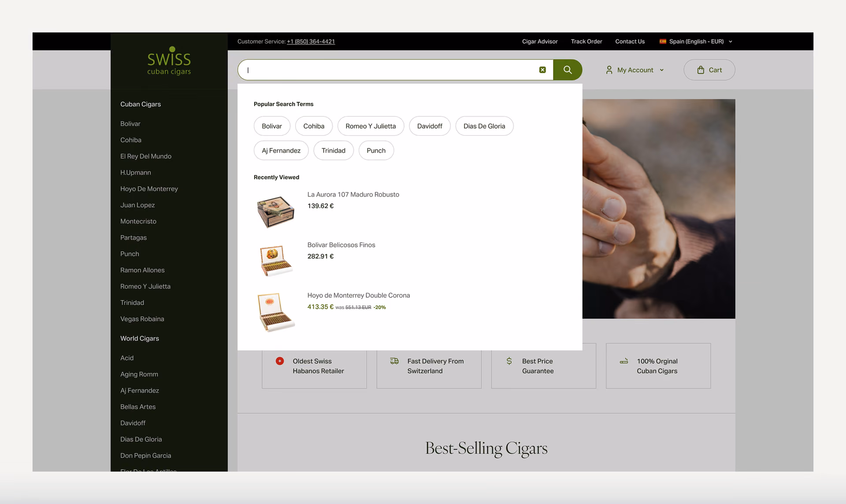846x504 pixels.
Task: Open Romeo Y Julietta in the sidebar
Action: [145, 287]
